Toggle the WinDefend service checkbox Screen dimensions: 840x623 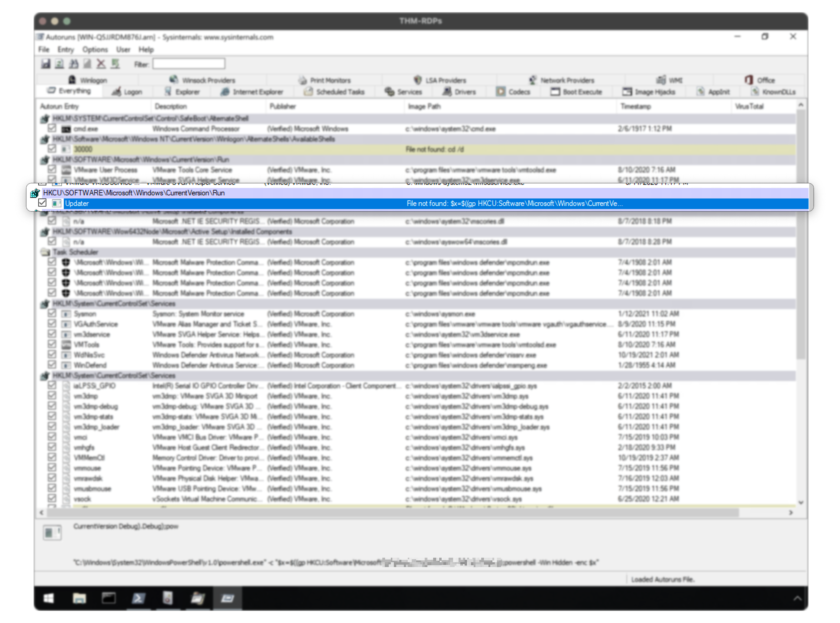coord(52,365)
